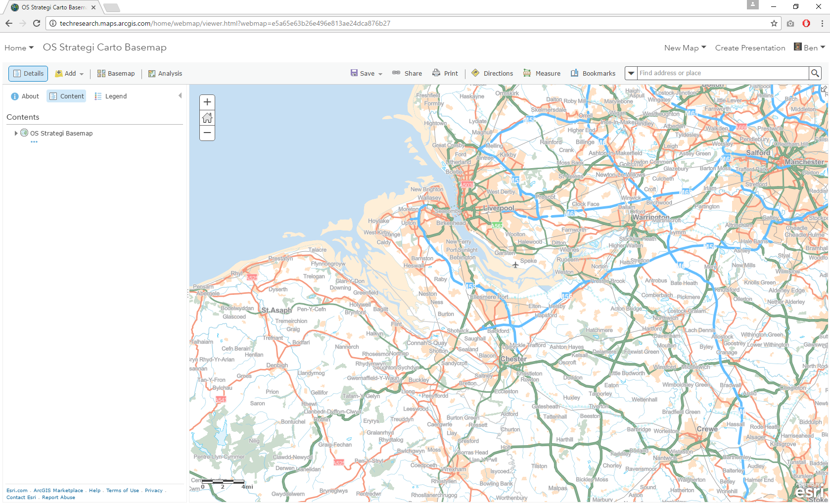Open the Home menu dropdown

pyautogui.click(x=19, y=48)
